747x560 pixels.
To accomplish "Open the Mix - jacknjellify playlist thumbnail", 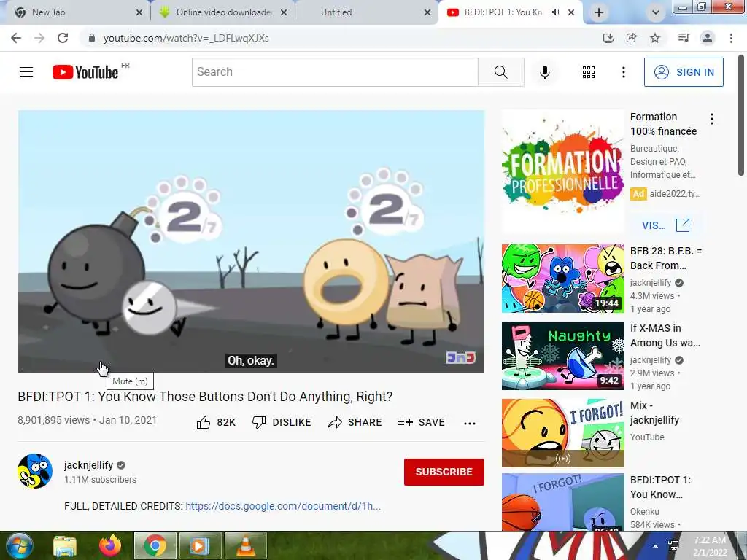I will (562, 433).
